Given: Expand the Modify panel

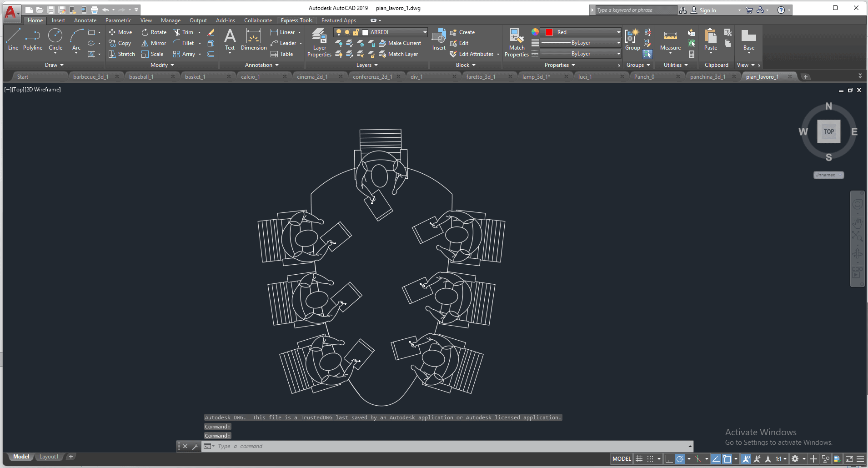Looking at the screenshot, I should (162, 65).
